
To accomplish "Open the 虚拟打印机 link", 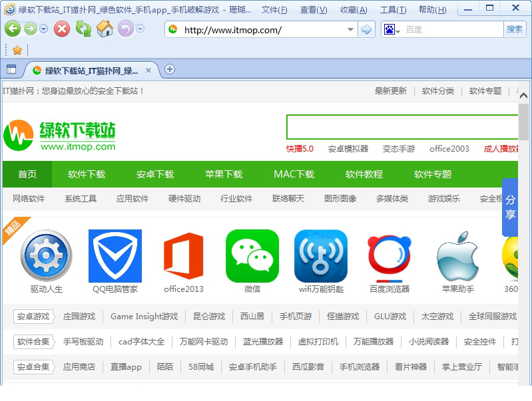I will 318,342.
